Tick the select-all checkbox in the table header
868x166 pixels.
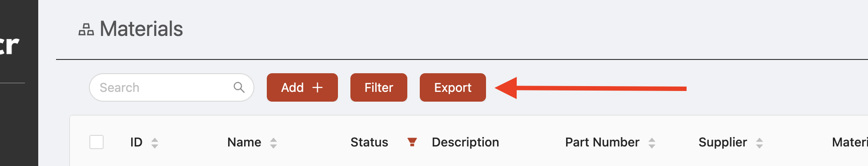tap(96, 142)
